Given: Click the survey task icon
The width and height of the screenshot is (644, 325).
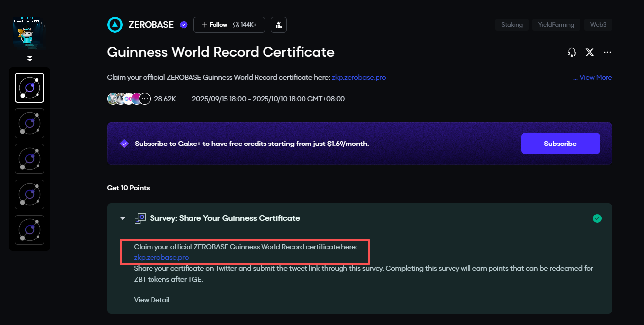Looking at the screenshot, I should click(x=140, y=218).
